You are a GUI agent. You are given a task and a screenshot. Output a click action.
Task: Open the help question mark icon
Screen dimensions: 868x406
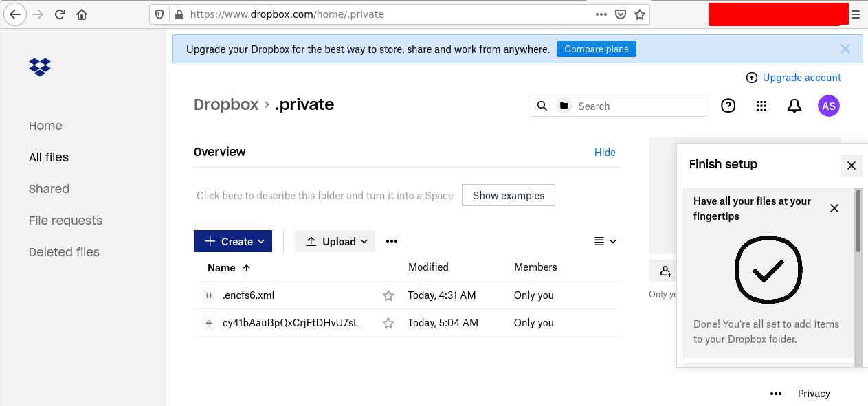[x=728, y=106]
